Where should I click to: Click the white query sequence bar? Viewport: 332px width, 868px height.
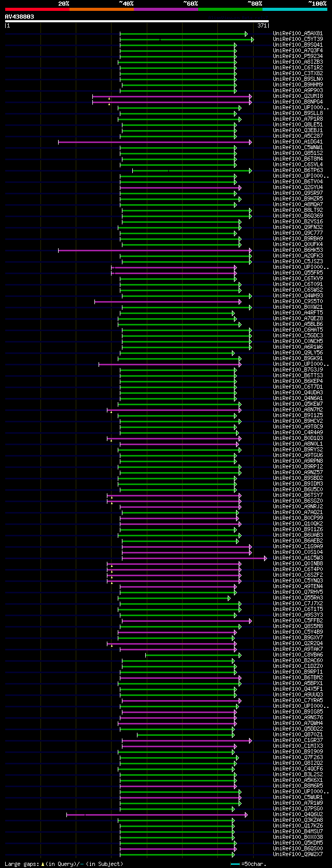pyautogui.click(x=137, y=21)
